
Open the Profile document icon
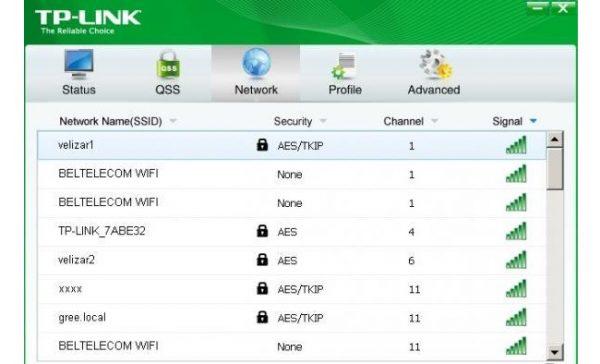[x=344, y=65]
